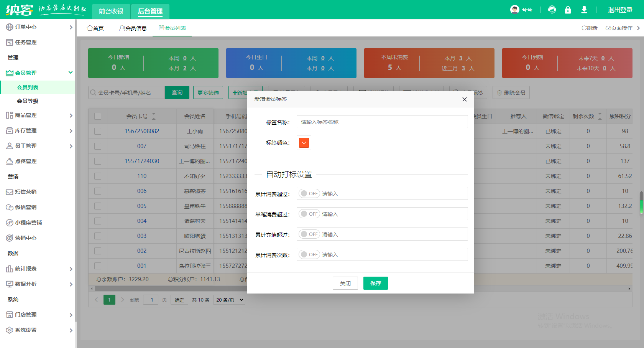Click the 任务管理 sidebar icon
The width and height of the screenshot is (644, 348).
(10, 42)
